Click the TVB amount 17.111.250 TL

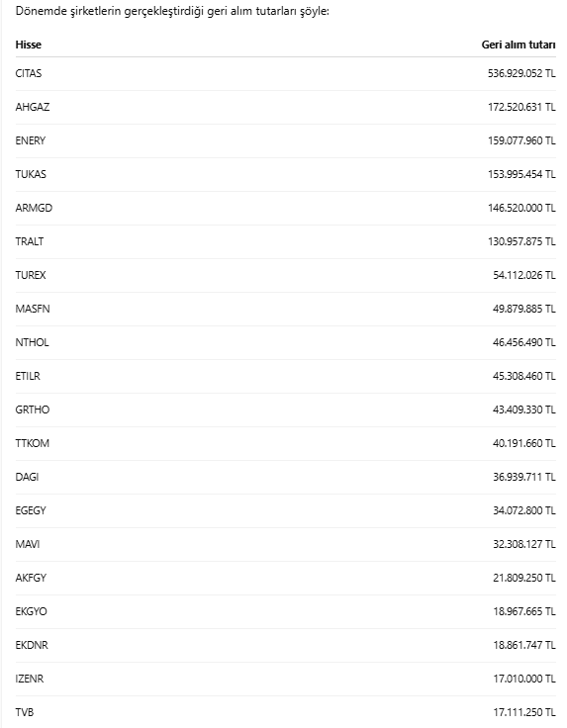click(523, 712)
